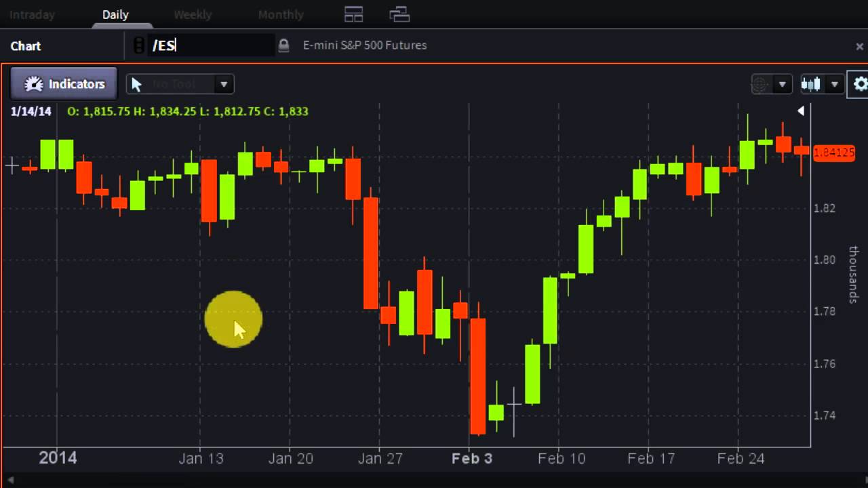
Task: Click the OHLC values readout line
Action: tap(188, 111)
